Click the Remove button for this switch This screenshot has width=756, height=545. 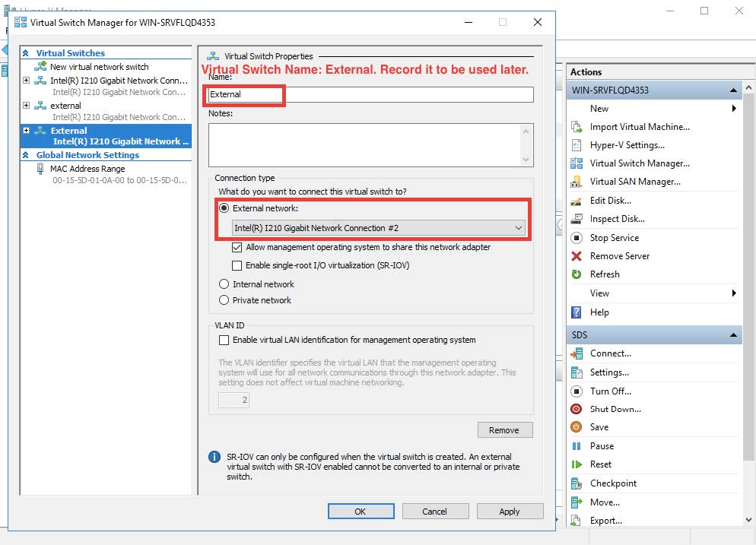(504, 430)
